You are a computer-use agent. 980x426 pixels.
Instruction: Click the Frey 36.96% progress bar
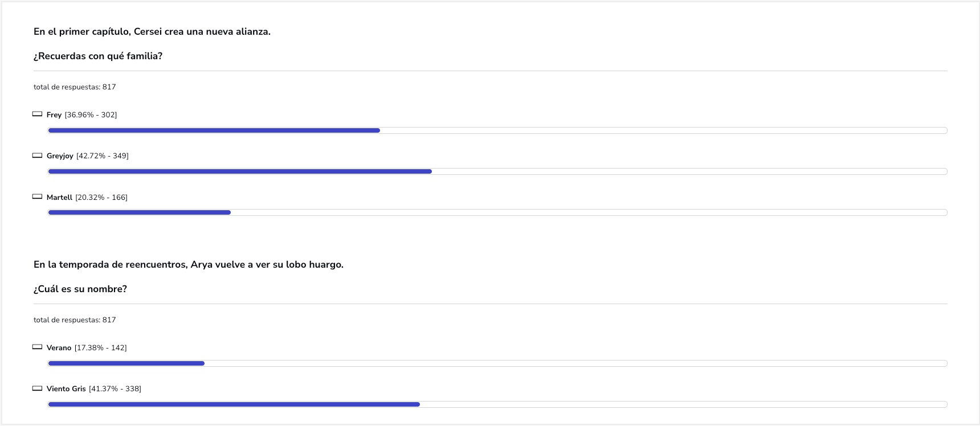497,130
